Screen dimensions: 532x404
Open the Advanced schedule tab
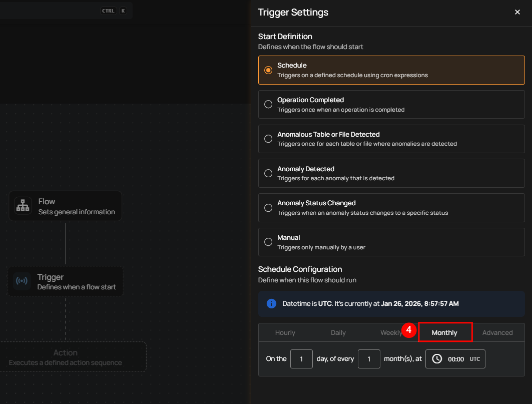[497, 332]
